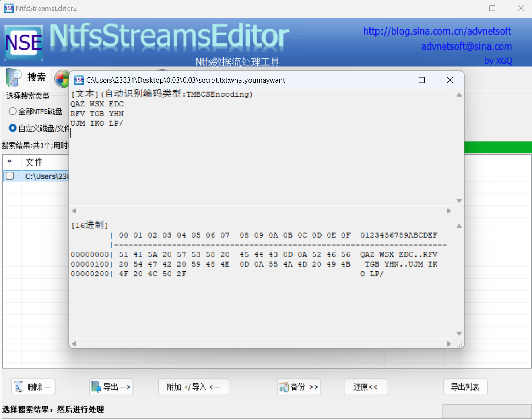Viewport: 532px width, 420px height.
Task: Click the hex row offset 00000000
Action: click(x=90, y=254)
